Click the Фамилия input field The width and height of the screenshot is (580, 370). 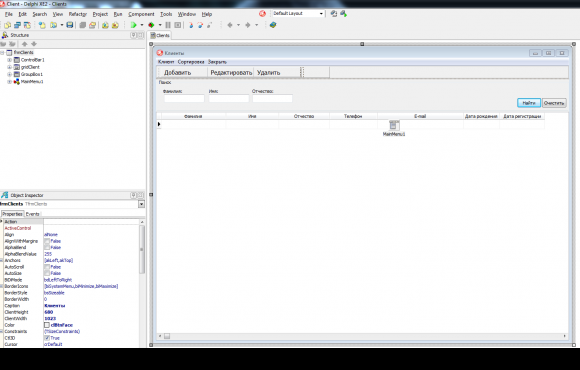click(x=184, y=98)
